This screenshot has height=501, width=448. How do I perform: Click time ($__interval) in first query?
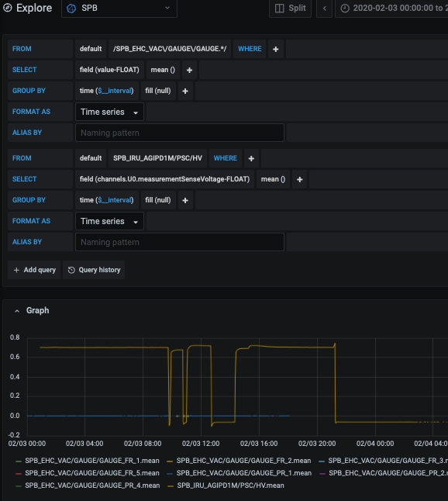(107, 91)
